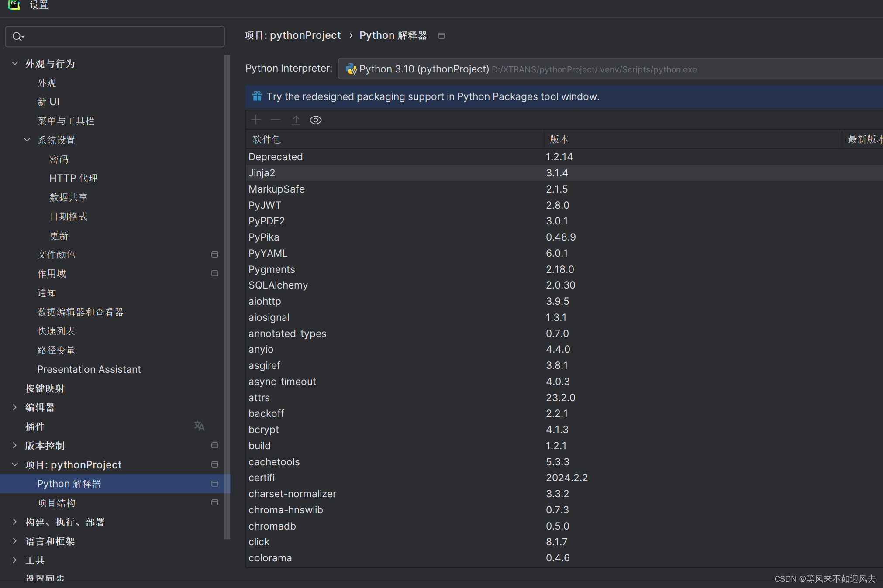The image size is (883, 588).
Task: Select the Deprecated package row
Action: coord(564,157)
